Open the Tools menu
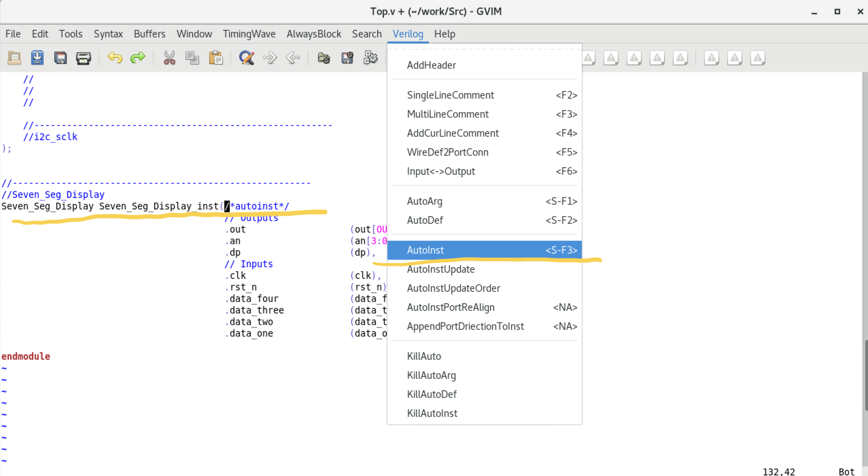 point(71,34)
